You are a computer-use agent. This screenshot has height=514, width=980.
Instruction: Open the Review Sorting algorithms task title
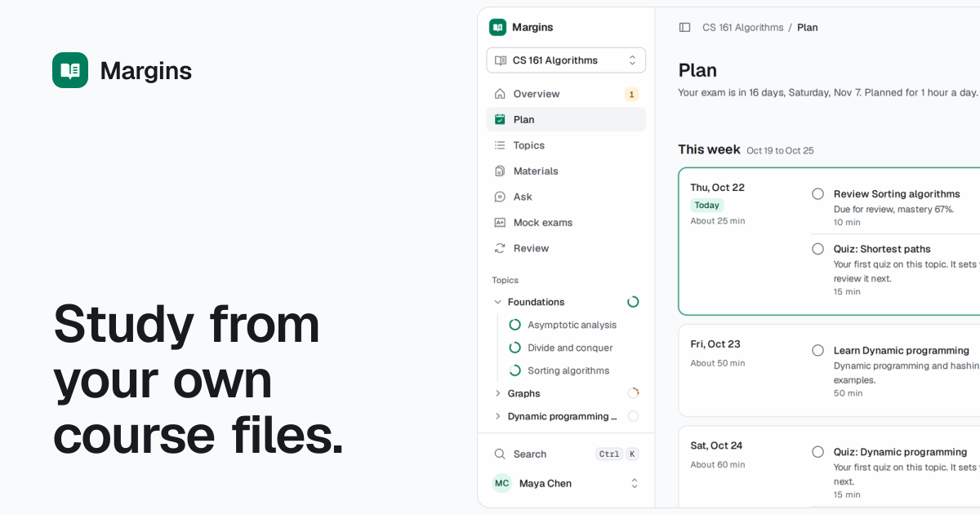point(897,193)
